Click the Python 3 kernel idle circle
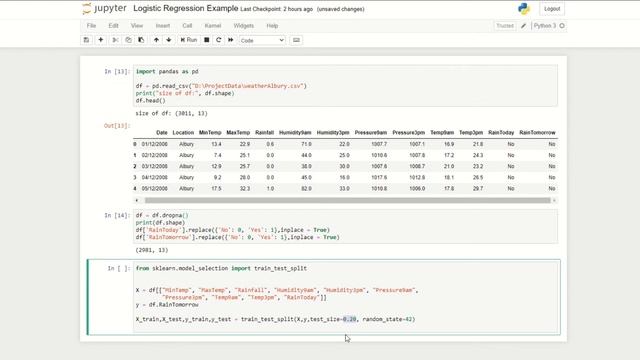Viewport: 640px width, 360px height. pyautogui.click(x=562, y=26)
